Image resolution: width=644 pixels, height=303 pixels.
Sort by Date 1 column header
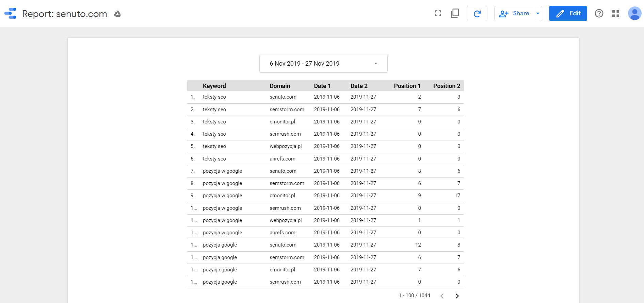point(322,86)
